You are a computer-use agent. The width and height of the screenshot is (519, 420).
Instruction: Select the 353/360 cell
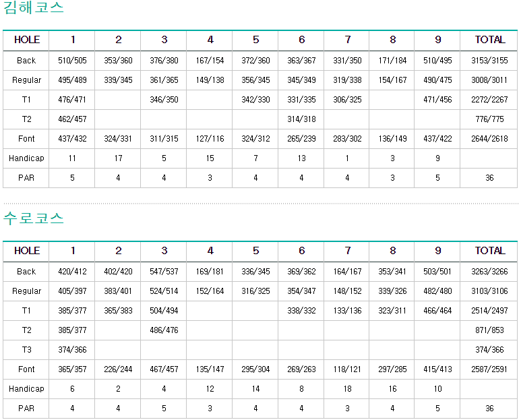pos(118,61)
